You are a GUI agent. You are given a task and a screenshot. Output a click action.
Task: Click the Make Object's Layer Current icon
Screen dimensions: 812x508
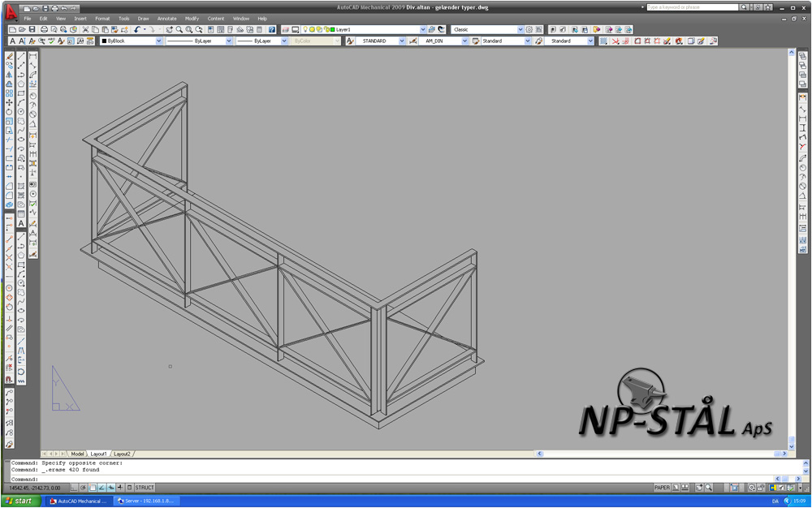(431, 29)
